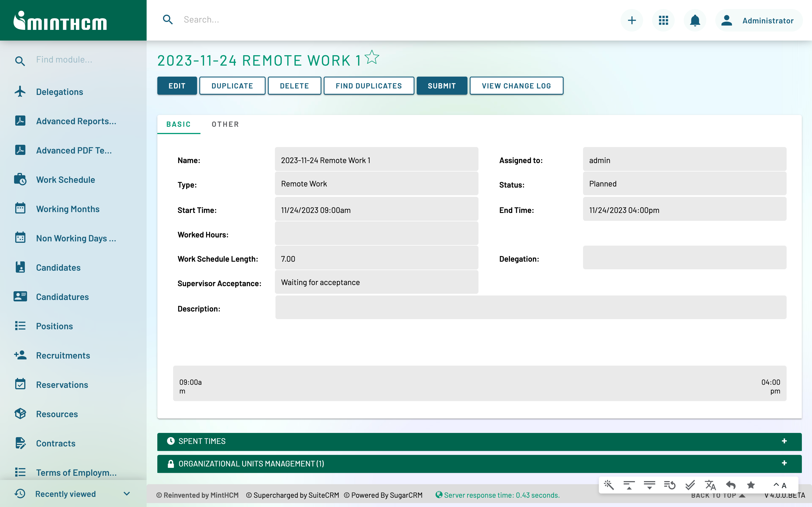
Task: Click the magic wand toolbar icon
Action: tap(609, 485)
